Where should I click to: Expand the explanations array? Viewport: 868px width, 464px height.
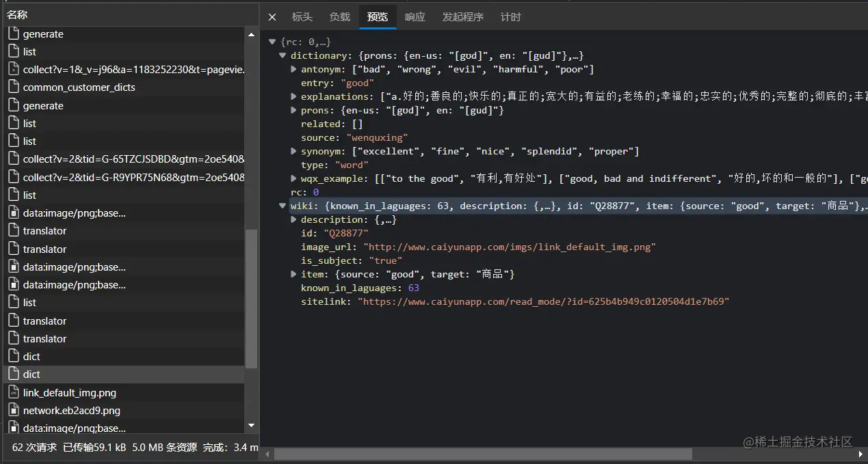pos(293,96)
